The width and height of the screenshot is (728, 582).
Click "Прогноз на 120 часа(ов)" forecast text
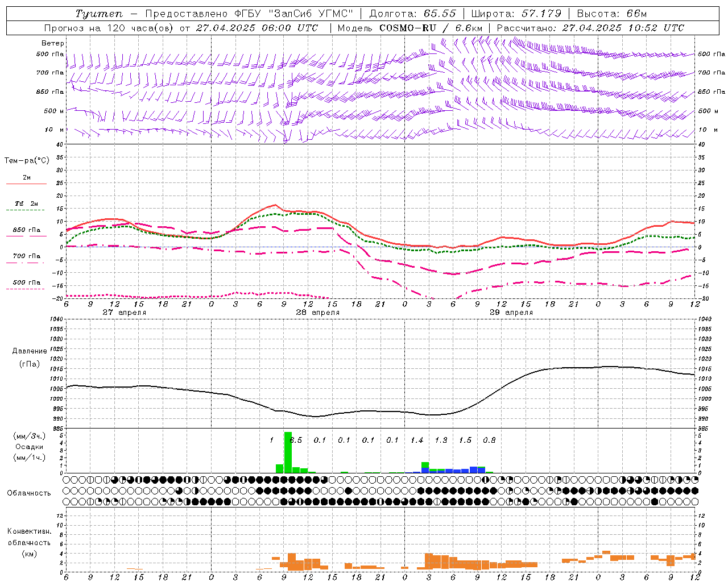pos(110,28)
